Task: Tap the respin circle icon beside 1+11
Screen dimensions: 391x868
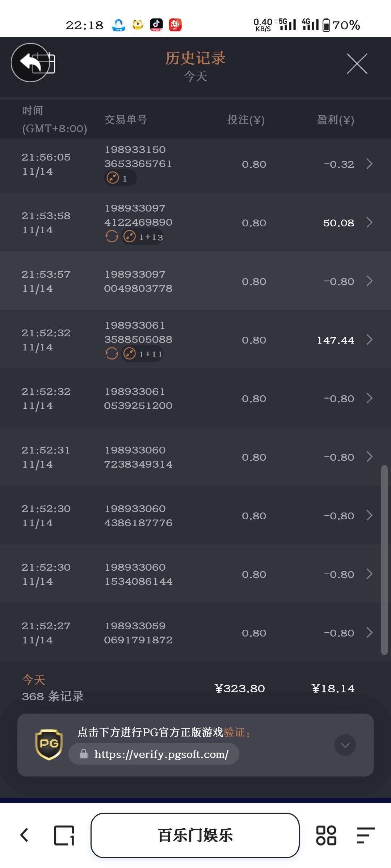Action: pyautogui.click(x=112, y=353)
